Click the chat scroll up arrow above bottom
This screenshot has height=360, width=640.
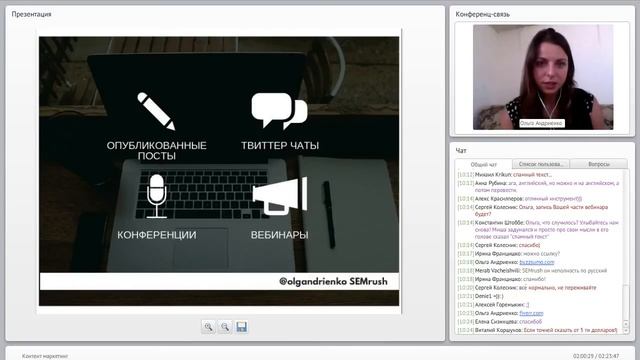click(x=626, y=324)
